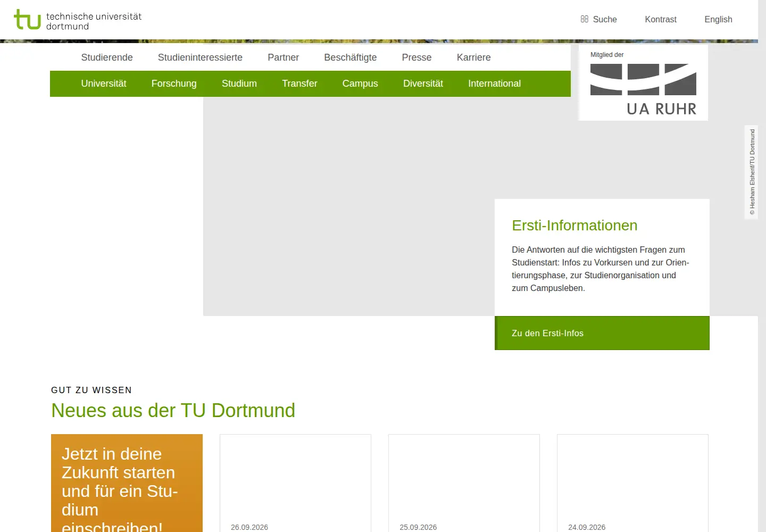
Task: Expand the Diversität main menu
Action: pyautogui.click(x=423, y=84)
